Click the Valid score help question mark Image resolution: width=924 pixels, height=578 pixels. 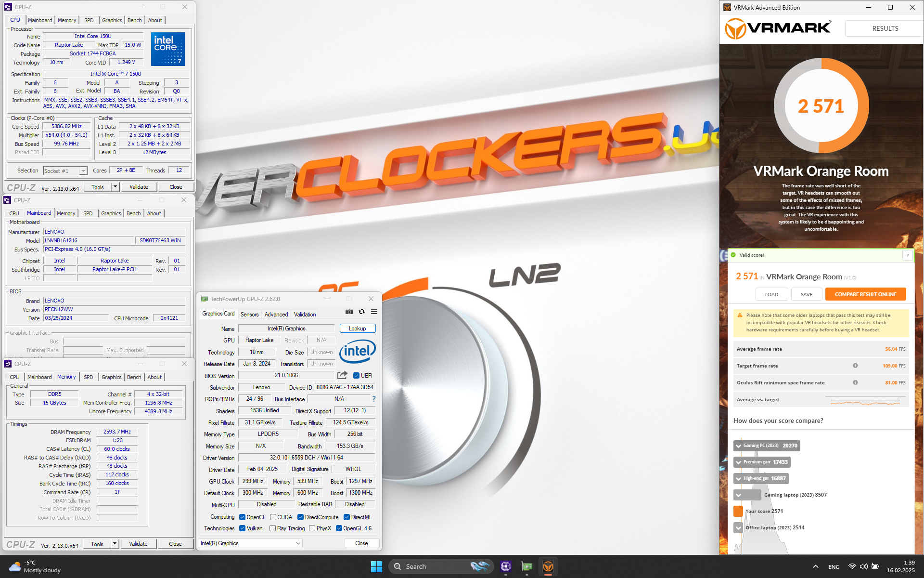pyautogui.click(x=908, y=255)
